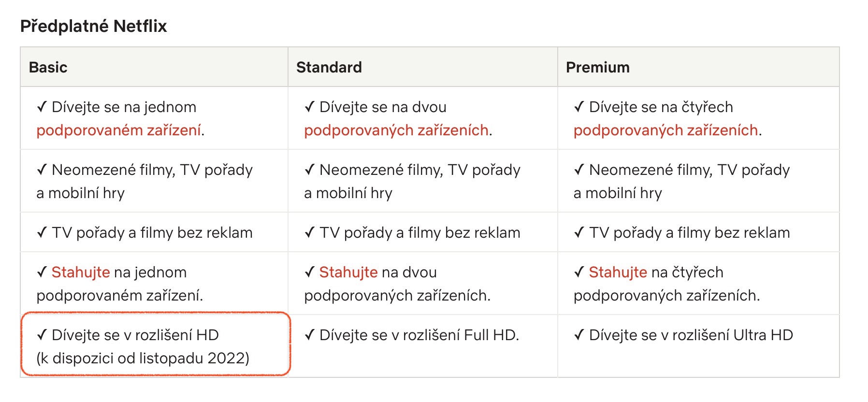This screenshot has height=402, width=868.
Task: Click the checkmark beside 'Dívejte se na dvou'
Action: tap(310, 107)
